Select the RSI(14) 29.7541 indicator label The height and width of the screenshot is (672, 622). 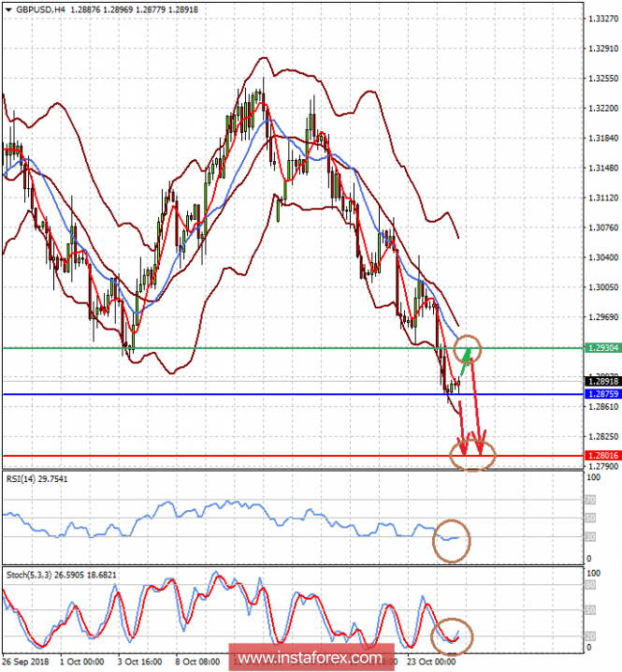[x=36, y=479]
